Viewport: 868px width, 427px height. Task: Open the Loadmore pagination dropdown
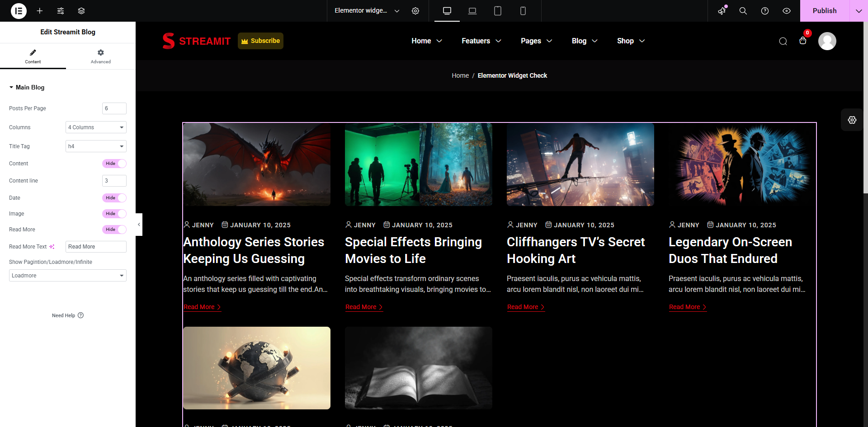click(x=68, y=276)
